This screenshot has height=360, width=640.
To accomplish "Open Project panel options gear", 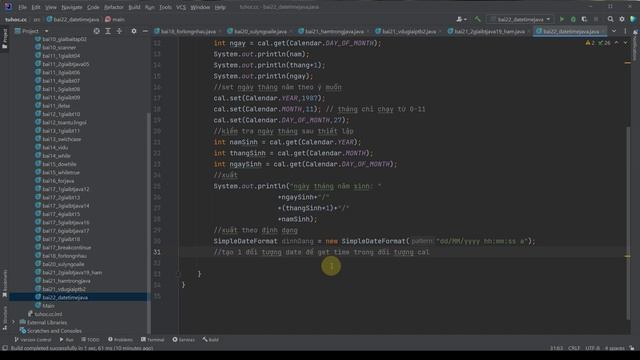I will point(134,31).
